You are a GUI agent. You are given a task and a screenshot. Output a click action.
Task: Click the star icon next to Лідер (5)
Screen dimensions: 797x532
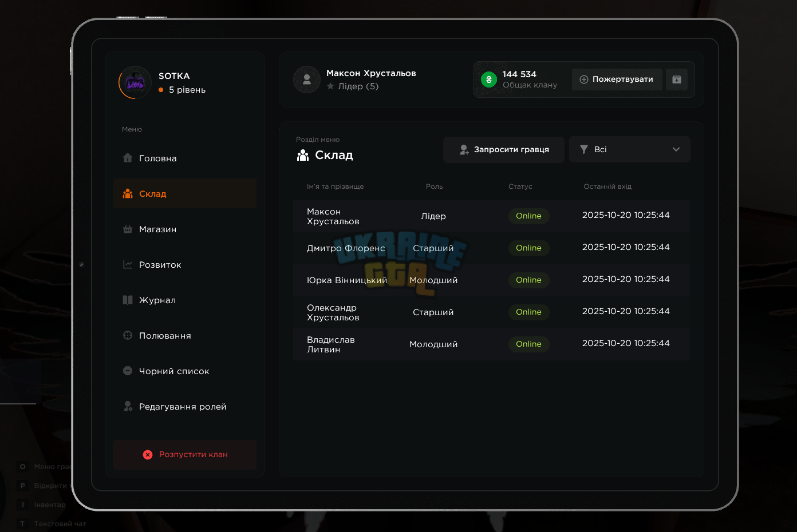pos(330,86)
